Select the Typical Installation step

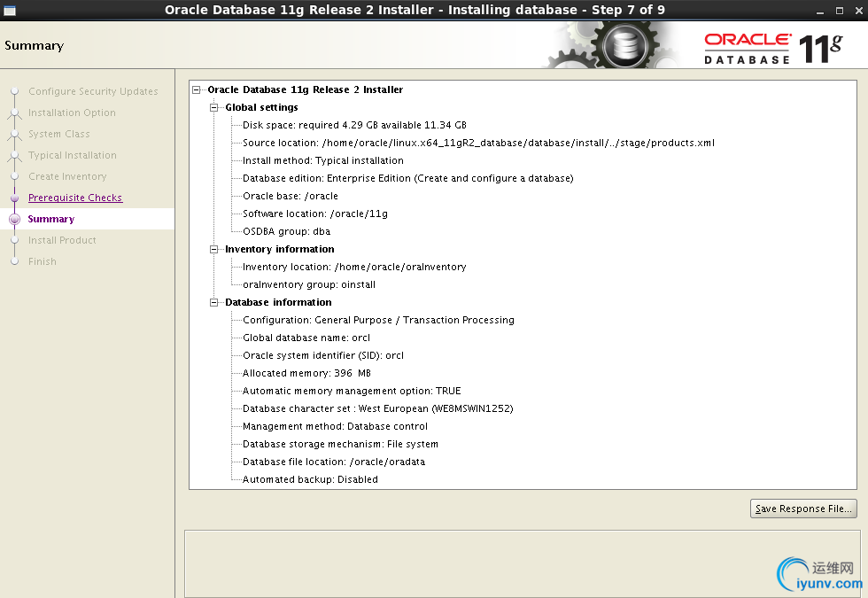coord(73,155)
